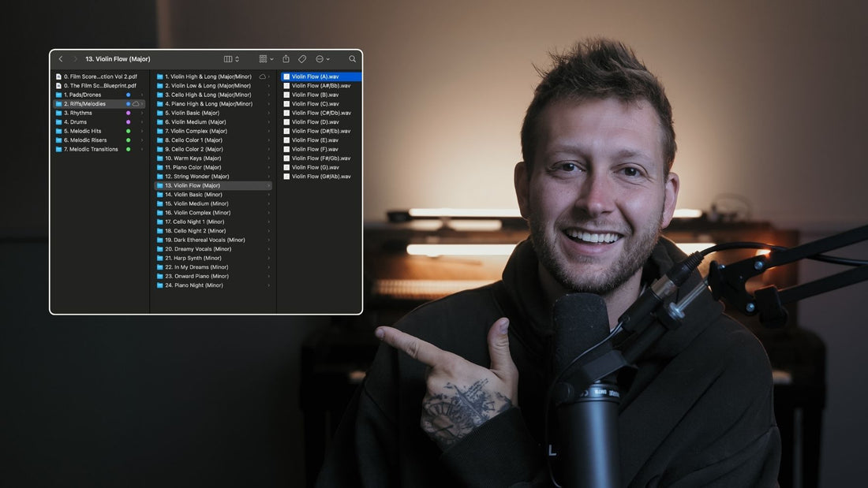Click the cloud icon beside 1. Violin High & Long

(x=263, y=77)
